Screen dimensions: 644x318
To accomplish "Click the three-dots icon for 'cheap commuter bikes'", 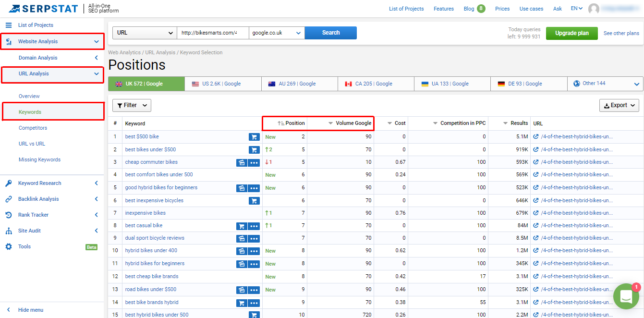I will 254,162.
